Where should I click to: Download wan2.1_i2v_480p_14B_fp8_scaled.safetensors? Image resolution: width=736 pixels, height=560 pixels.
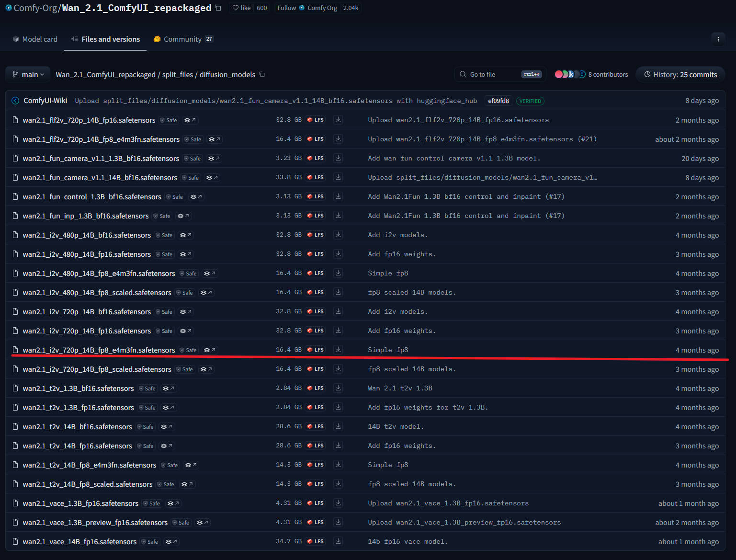[x=338, y=292]
